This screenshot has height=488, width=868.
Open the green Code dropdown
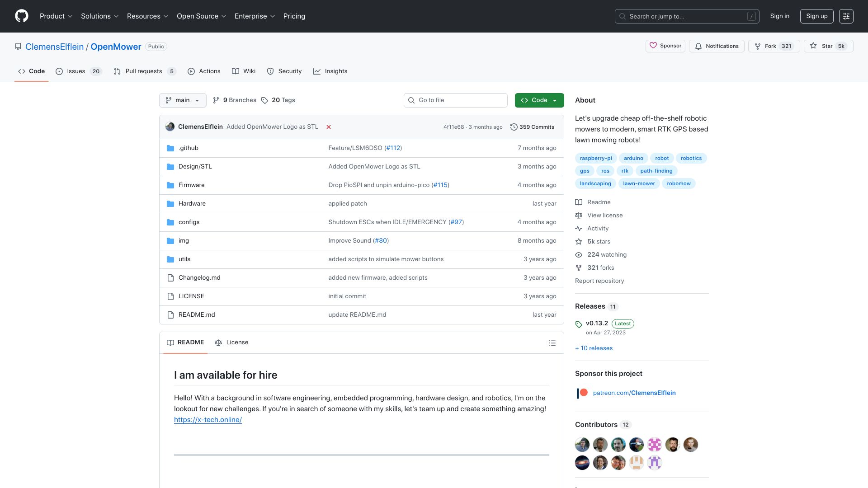(539, 100)
